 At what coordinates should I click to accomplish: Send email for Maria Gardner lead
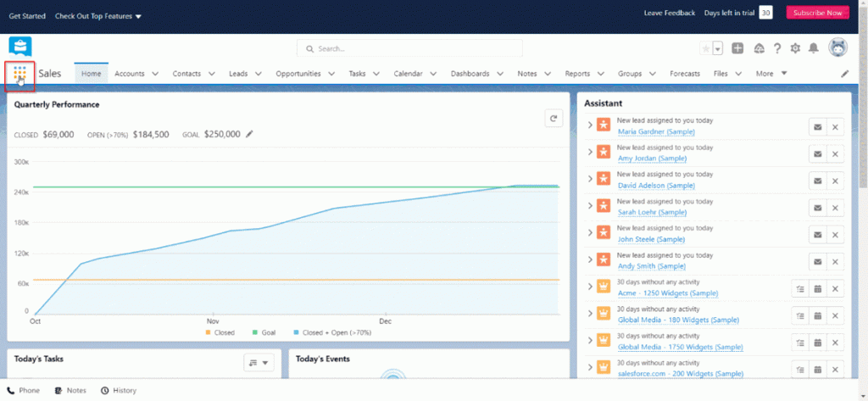tap(817, 127)
